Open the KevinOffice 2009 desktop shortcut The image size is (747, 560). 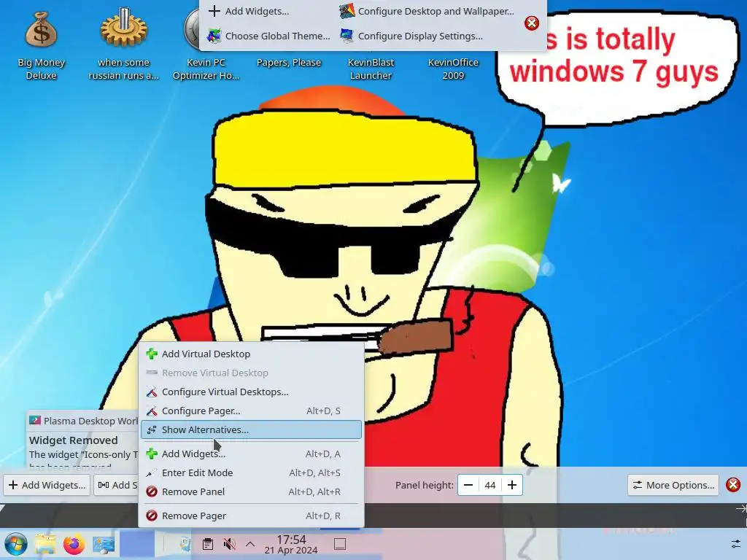(453, 69)
